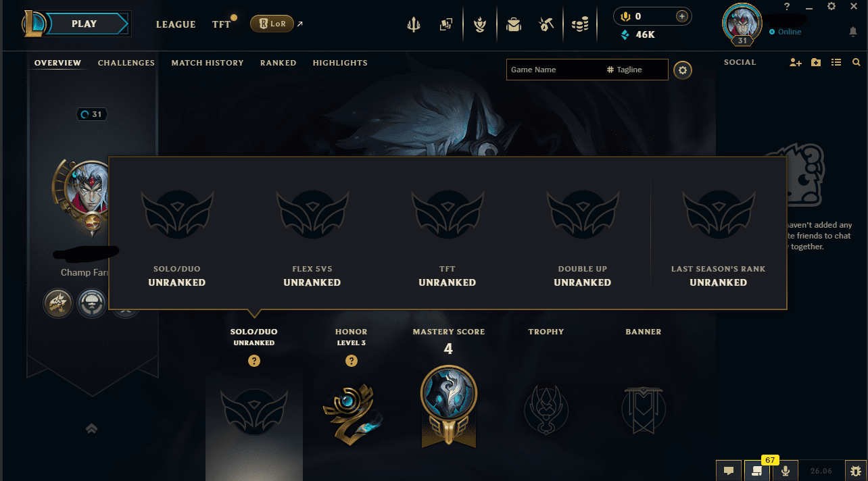Open the chat bubble icon in the bottom bar
The image size is (868, 481).
point(729,471)
